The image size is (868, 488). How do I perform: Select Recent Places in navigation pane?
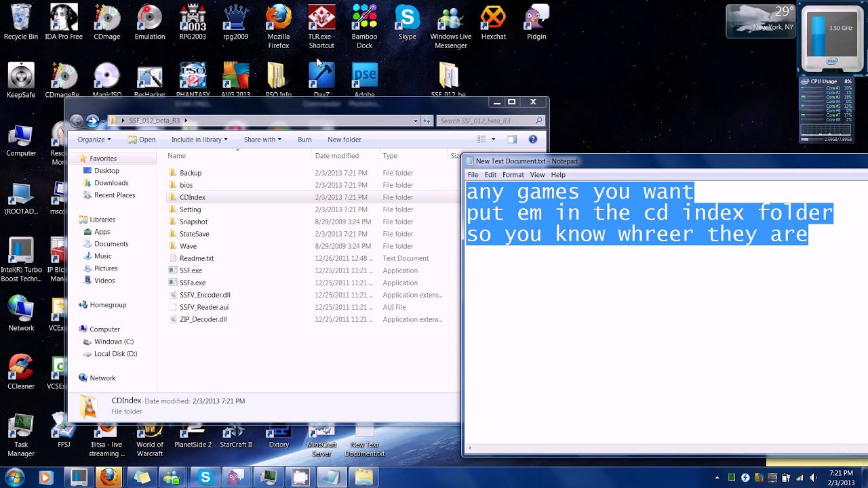point(115,195)
